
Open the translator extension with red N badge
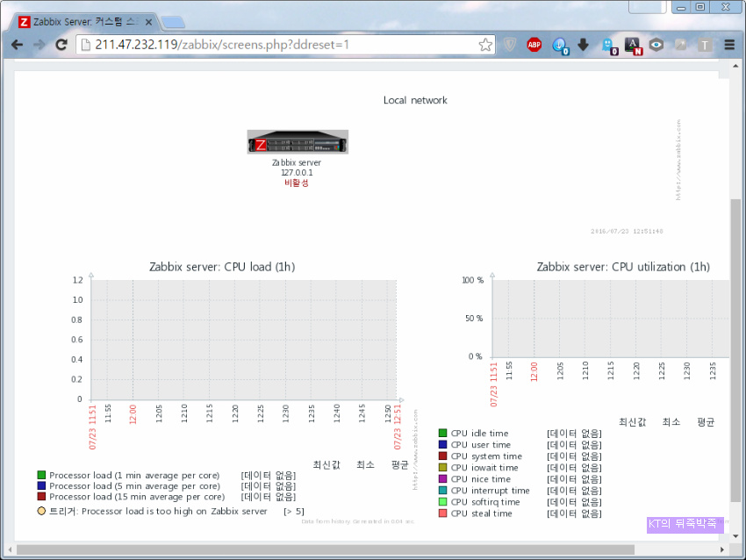coord(633,47)
